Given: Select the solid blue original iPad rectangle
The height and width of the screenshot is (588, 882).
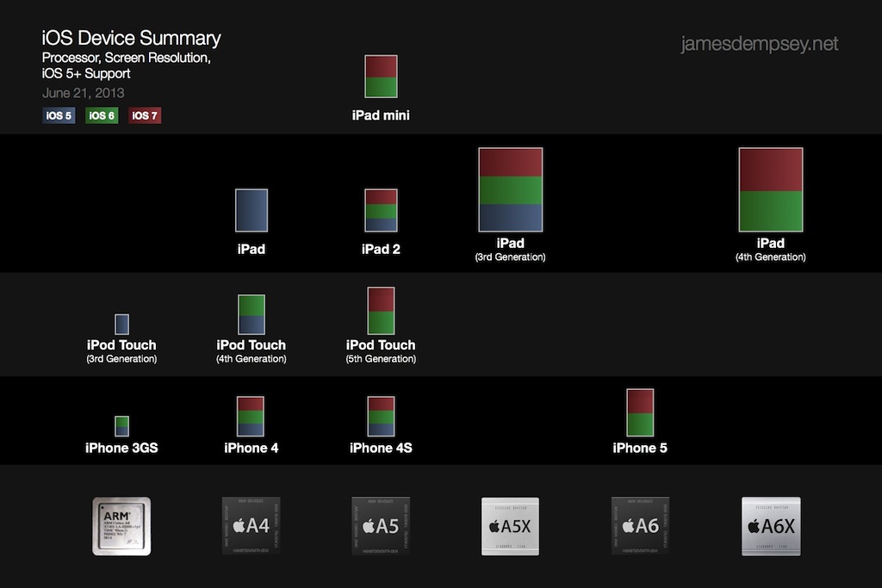Looking at the screenshot, I should (x=252, y=210).
